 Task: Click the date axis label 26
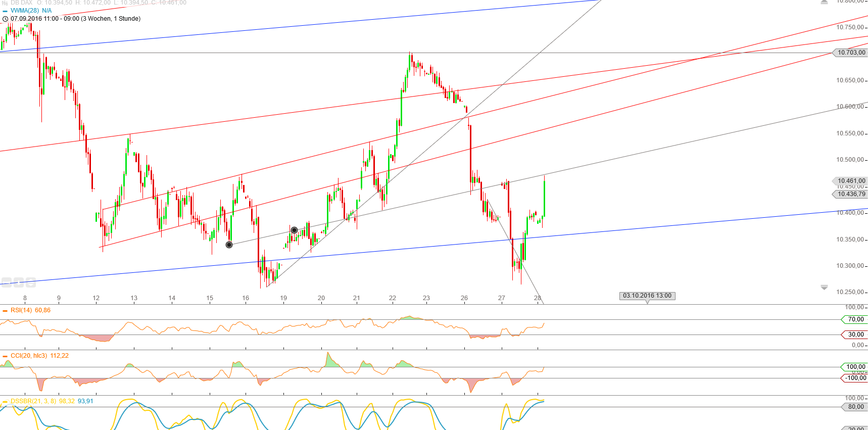coord(464,298)
